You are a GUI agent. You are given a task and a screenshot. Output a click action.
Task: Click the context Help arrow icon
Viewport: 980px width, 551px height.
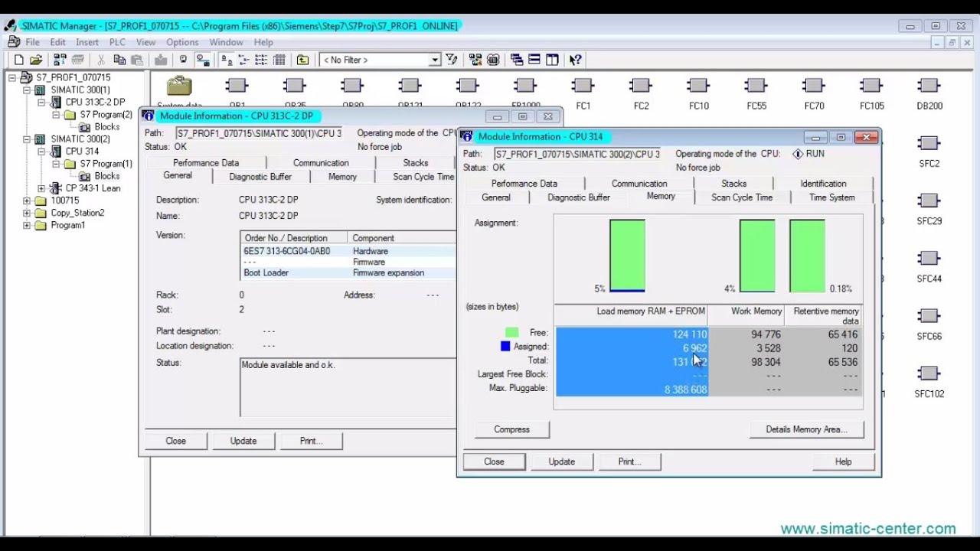575,60
